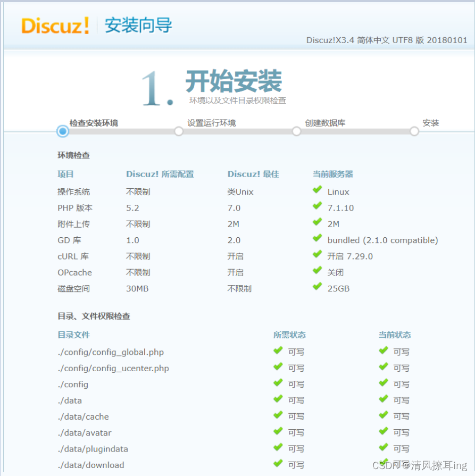Click current-state checkmark for ./config row

384,382
